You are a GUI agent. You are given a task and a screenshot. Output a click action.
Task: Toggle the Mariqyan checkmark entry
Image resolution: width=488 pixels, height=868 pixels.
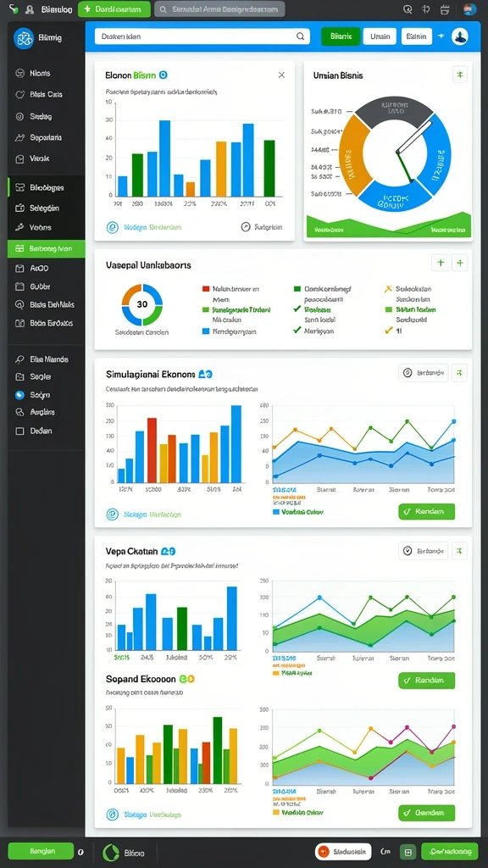(315, 331)
